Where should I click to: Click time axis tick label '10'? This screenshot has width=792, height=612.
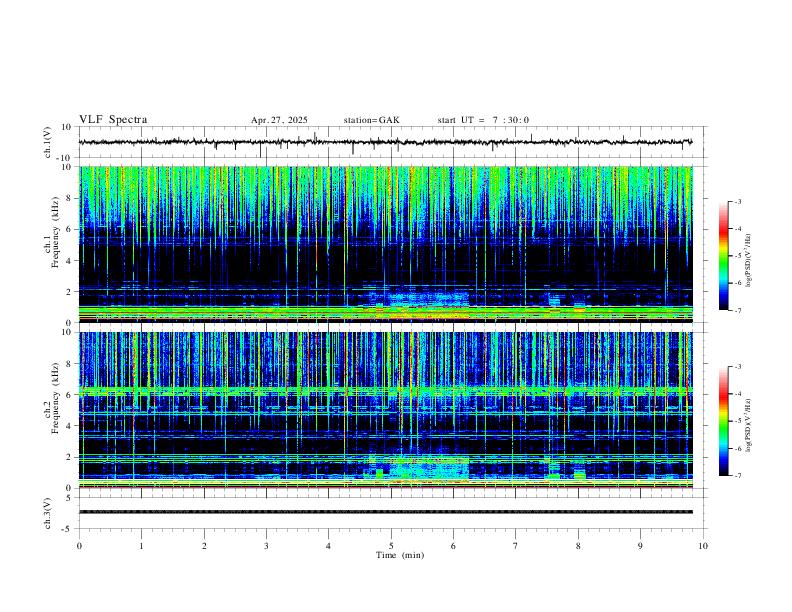(x=703, y=546)
